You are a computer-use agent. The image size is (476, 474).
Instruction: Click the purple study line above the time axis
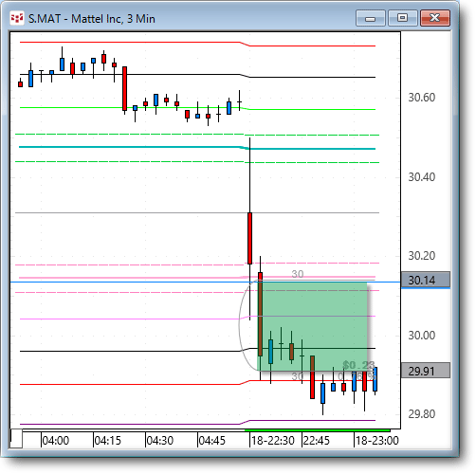197,423
